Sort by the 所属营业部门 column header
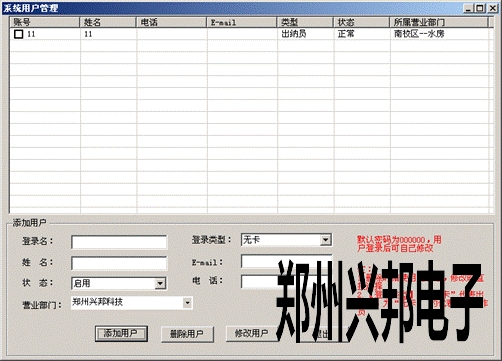 pos(439,22)
